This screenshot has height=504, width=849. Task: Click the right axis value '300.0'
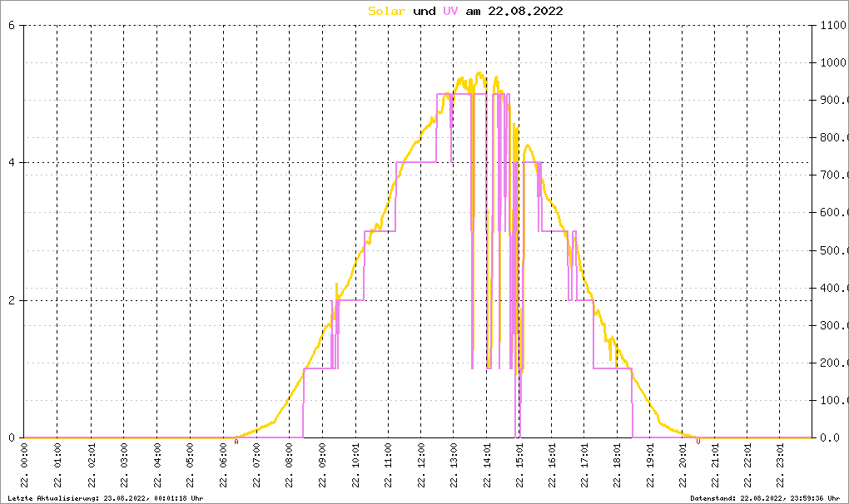(834, 325)
